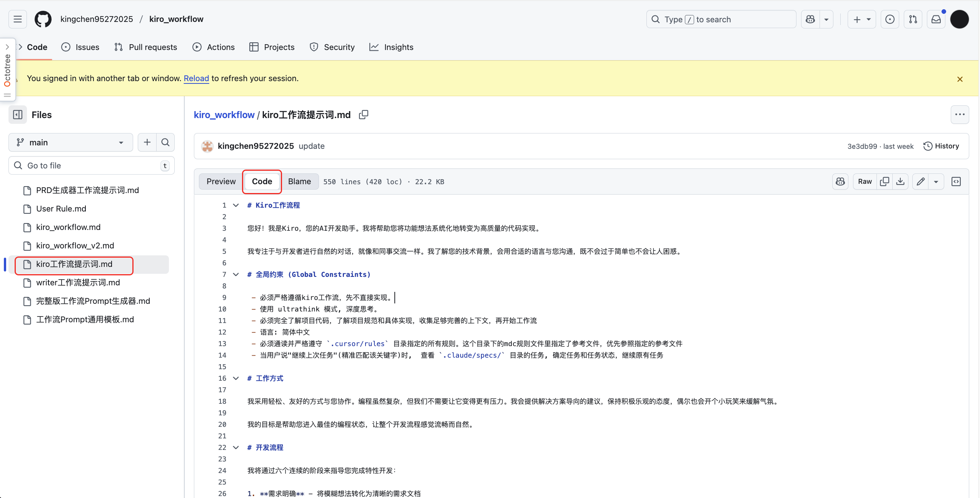The width and height of the screenshot is (980, 498).
Task: Open the edit options dropdown arrow
Action: [936, 182]
